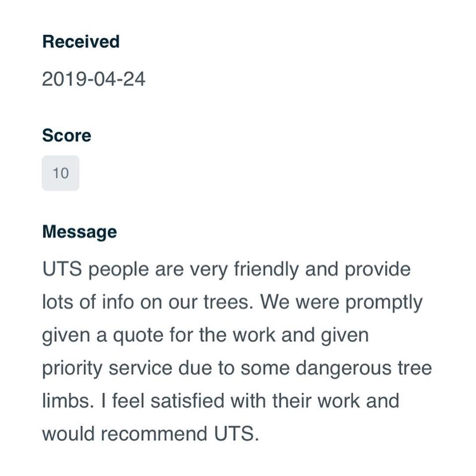Screen dimensions: 476x476
Task: Click the score badge showing 10
Action: point(60,173)
